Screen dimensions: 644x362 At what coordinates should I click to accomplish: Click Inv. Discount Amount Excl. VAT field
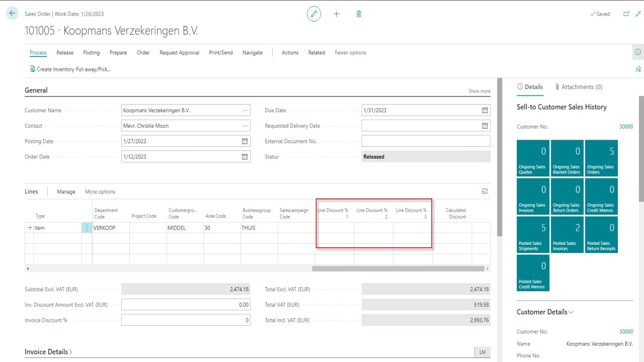tap(186, 305)
